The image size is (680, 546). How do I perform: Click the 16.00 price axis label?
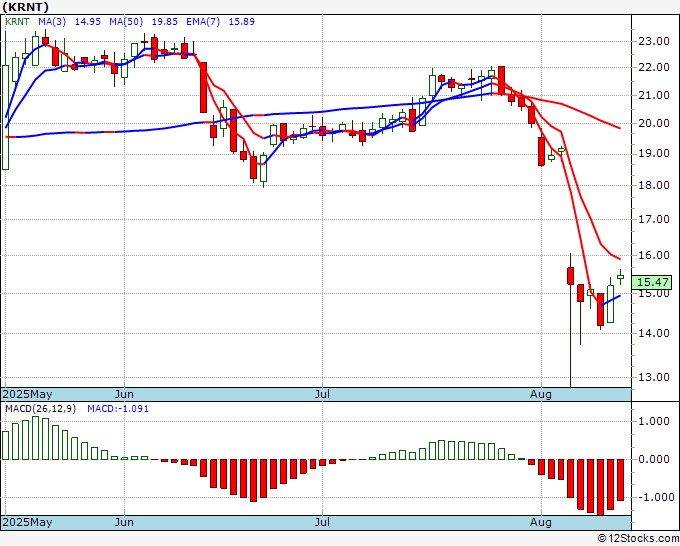point(654,255)
